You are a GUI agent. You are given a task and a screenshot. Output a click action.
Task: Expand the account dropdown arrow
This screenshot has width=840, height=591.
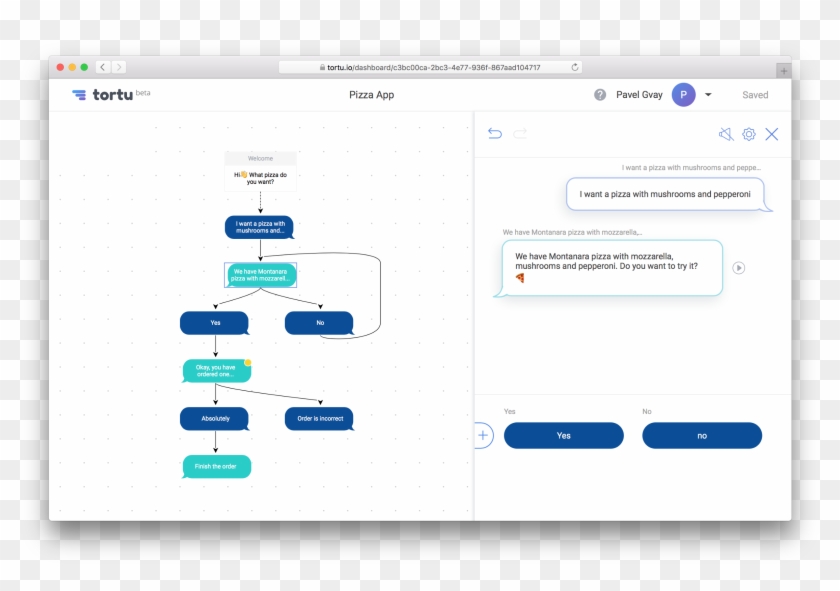click(x=708, y=95)
